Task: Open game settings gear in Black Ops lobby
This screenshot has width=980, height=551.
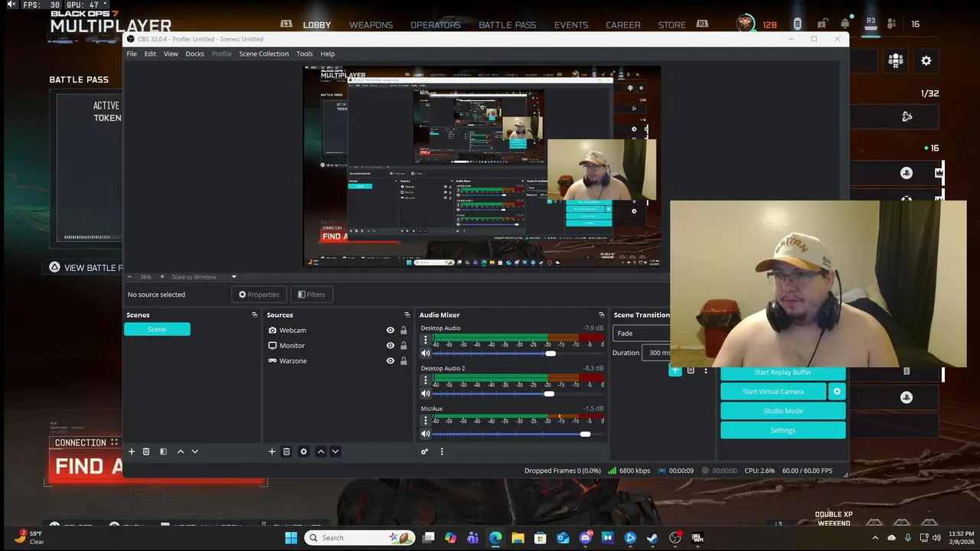Action: tap(926, 60)
